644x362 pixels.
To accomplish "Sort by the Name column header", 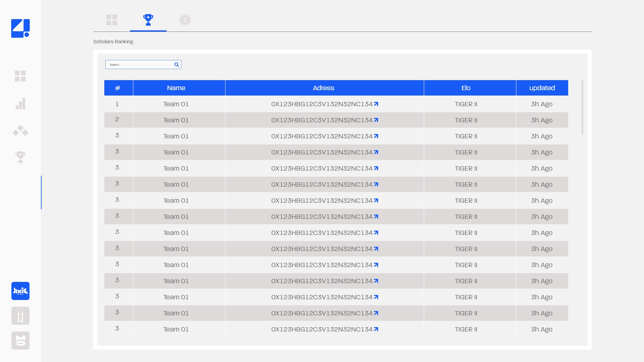I will [x=179, y=88].
